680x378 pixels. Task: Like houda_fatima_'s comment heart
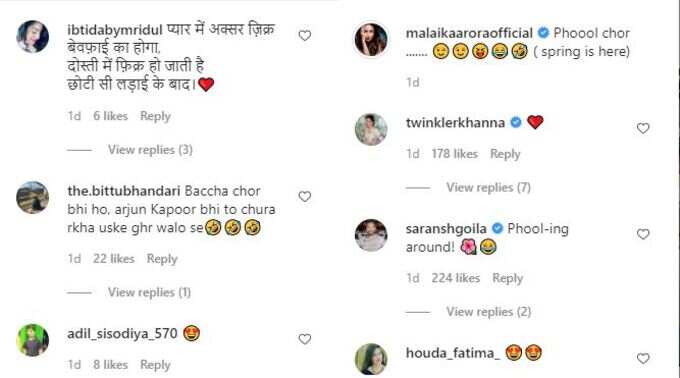pyautogui.click(x=643, y=358)
